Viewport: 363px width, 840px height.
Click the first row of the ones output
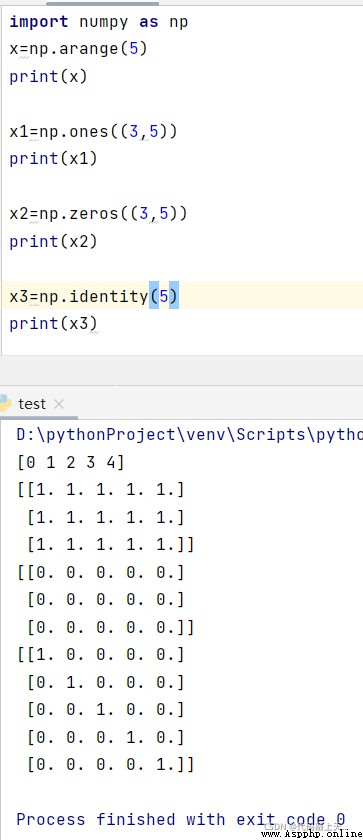click(x=101, y=489)
